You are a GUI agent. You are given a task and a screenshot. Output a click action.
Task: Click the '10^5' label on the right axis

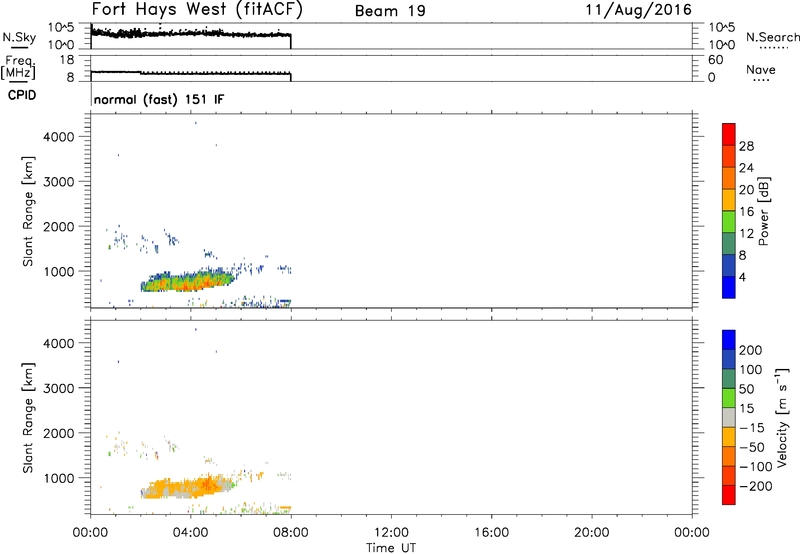click(721, 28)
